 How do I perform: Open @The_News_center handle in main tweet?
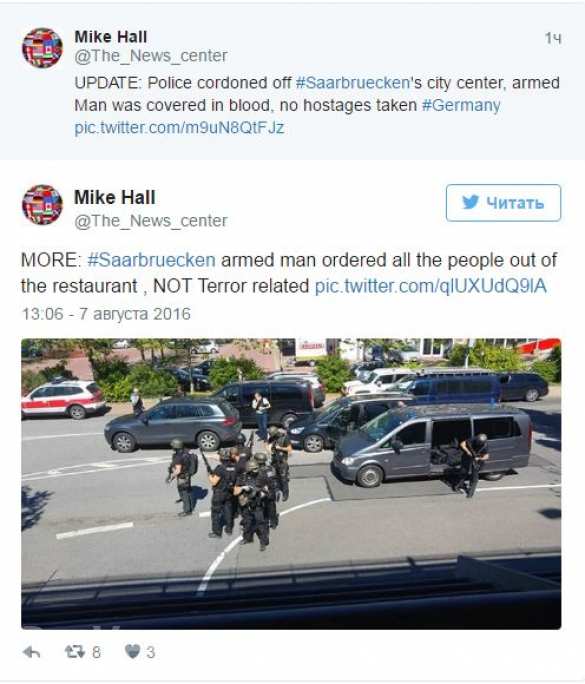[x=151, y=221]
